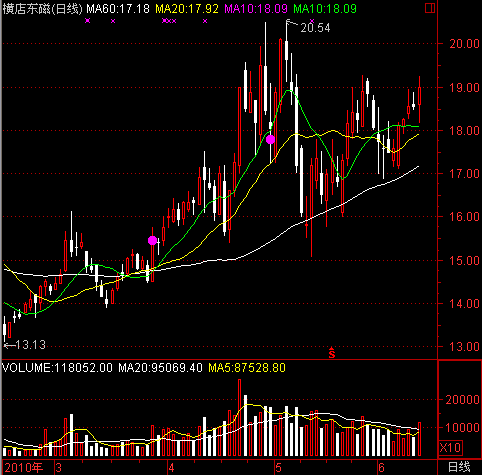Select month 5 on the time axis
Image resolution: width=482 pixels, height=475 pixels.
278,468
